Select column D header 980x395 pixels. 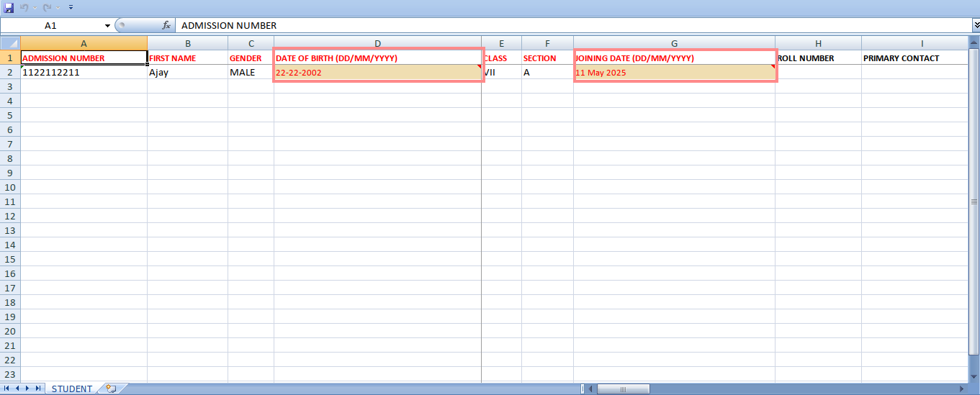point(378,43)
